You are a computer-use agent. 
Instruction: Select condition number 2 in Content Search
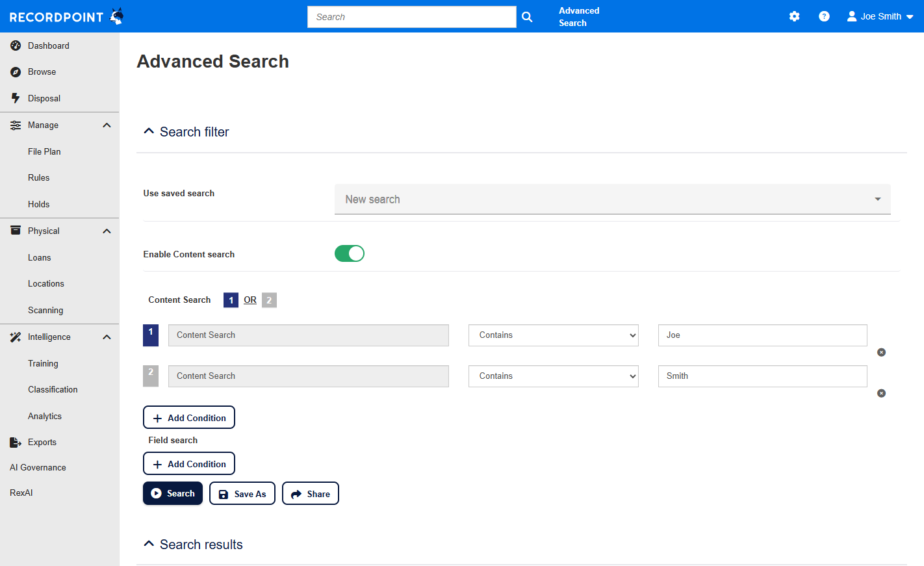pyautogui.click(x=269, y=300)
